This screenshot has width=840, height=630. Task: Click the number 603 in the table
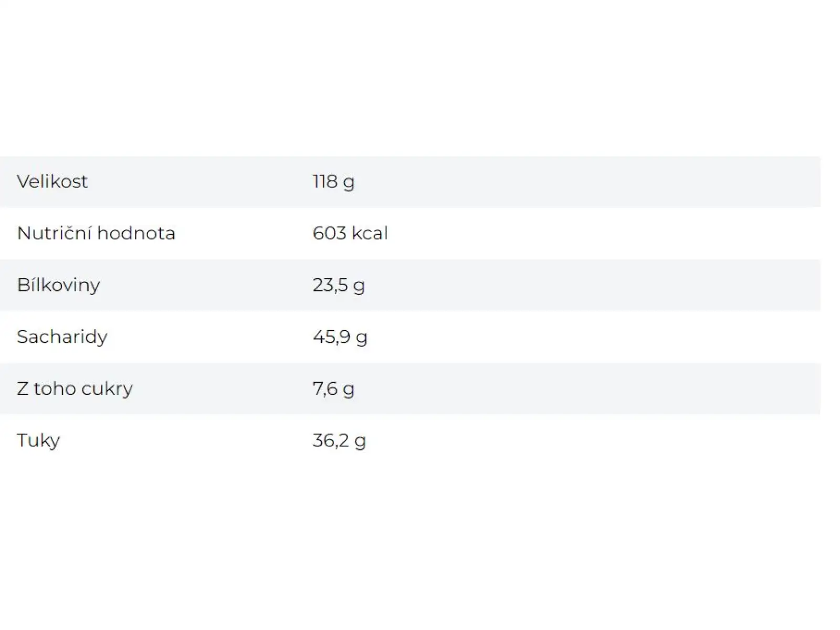[329, 233]
